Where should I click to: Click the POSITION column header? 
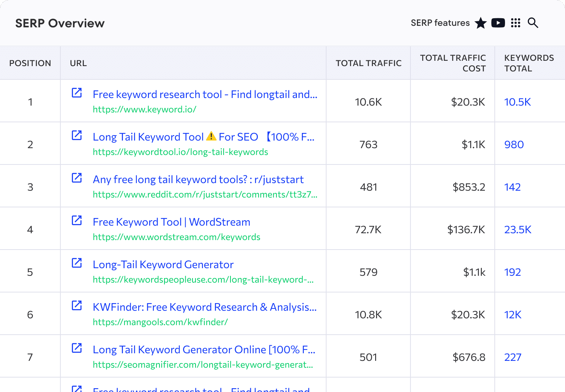tap(30, 63)
